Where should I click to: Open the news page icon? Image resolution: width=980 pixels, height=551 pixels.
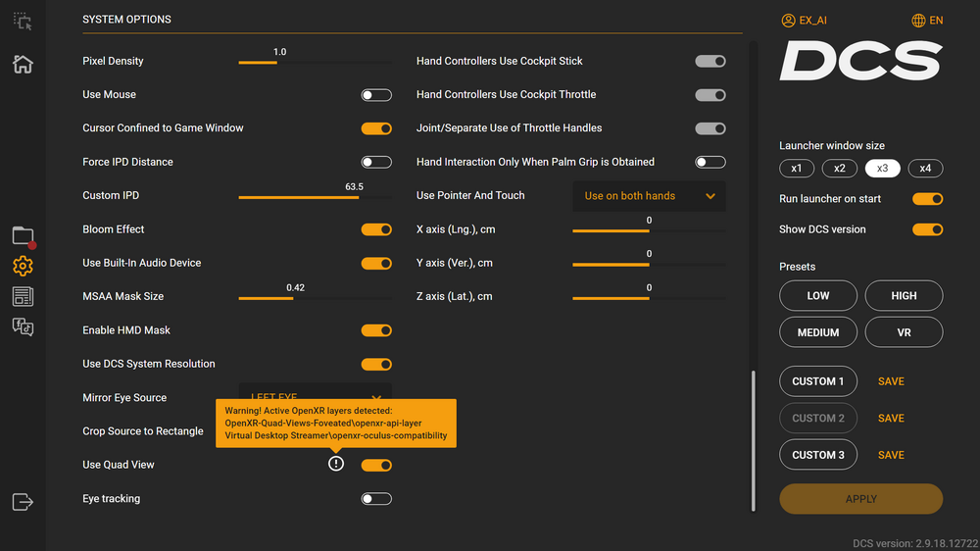(23, 296)
